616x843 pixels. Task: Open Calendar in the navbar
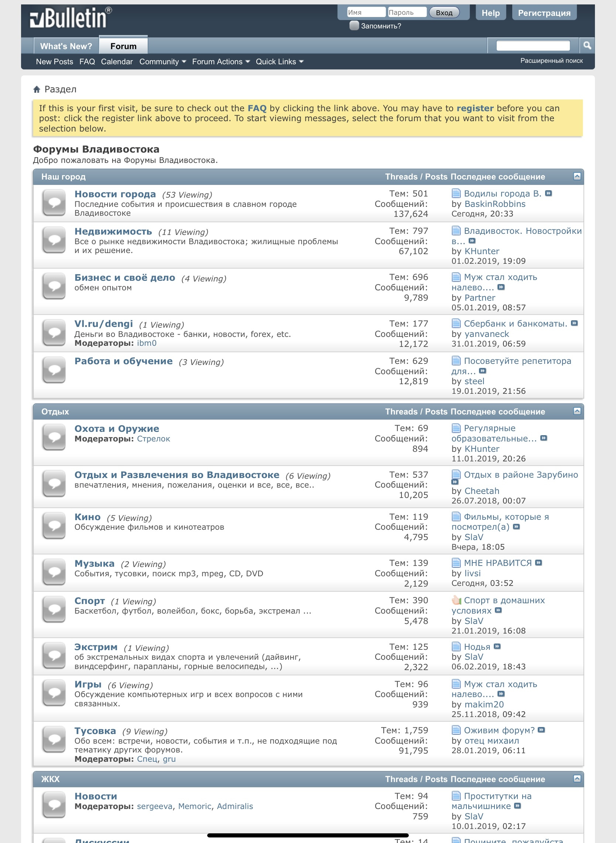[117, 62]
